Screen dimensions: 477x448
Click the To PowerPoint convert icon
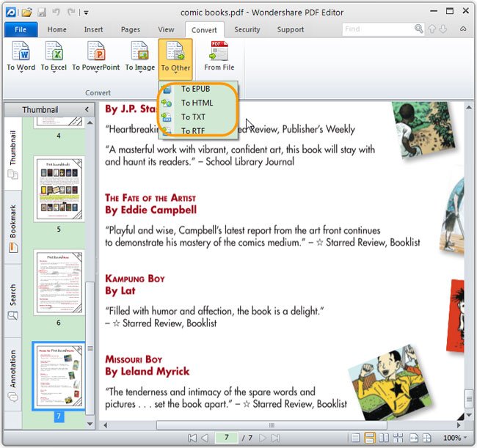[95, 56]
